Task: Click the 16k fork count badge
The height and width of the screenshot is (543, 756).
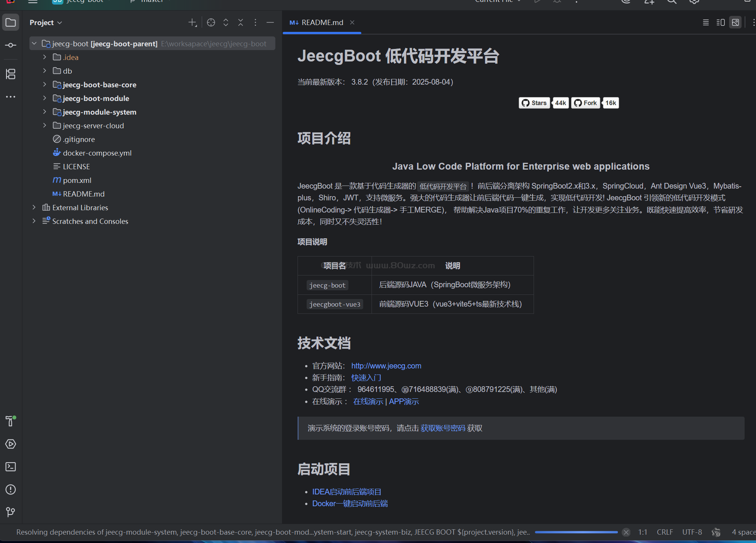Action: pos(611,103)
